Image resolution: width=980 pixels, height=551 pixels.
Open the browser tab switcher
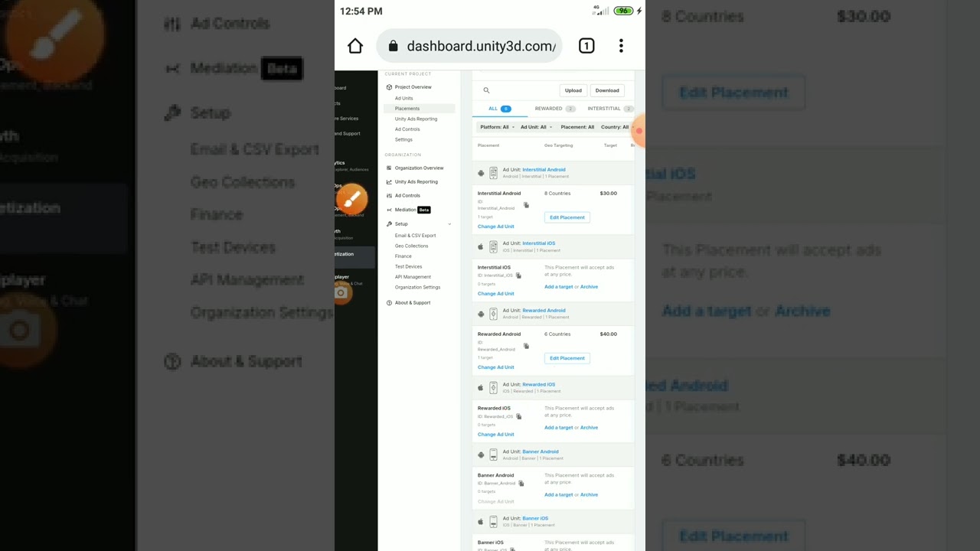pos(586,46)
